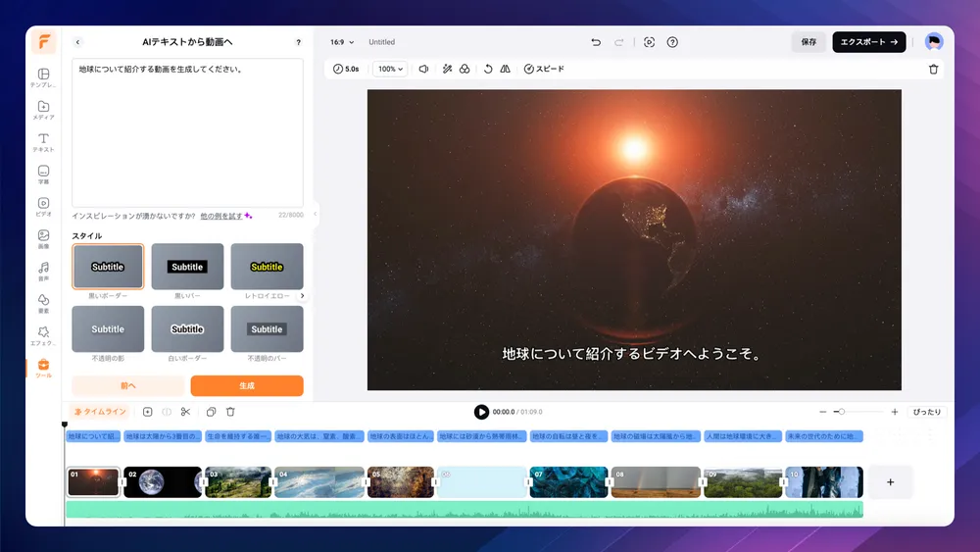Viewport: 980px width, 552px height.
Task: Open the 100% opacity dropdown
Action: pos(390,69)
